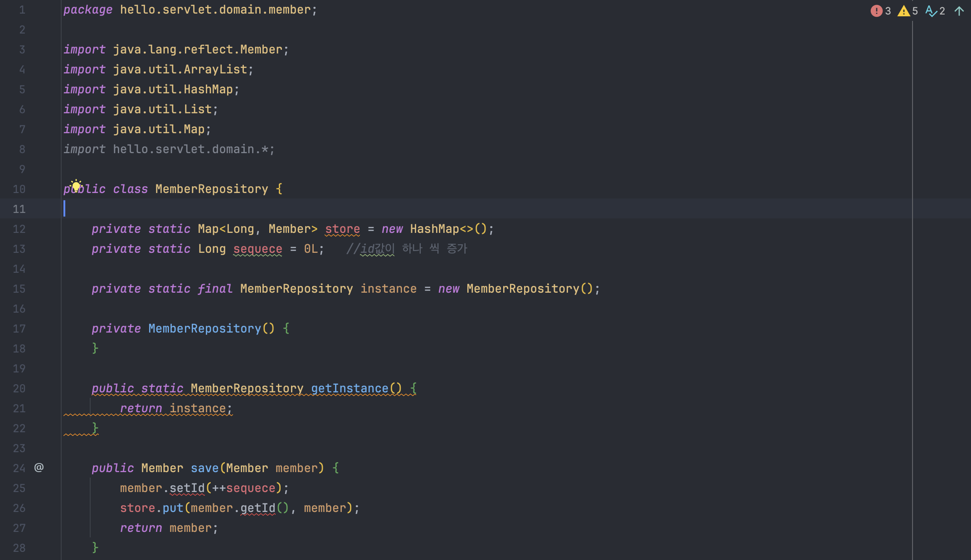Click the 'setId' call on line 25
The height and width of the screenshot is (560, 971).
[x=187, y=488]
